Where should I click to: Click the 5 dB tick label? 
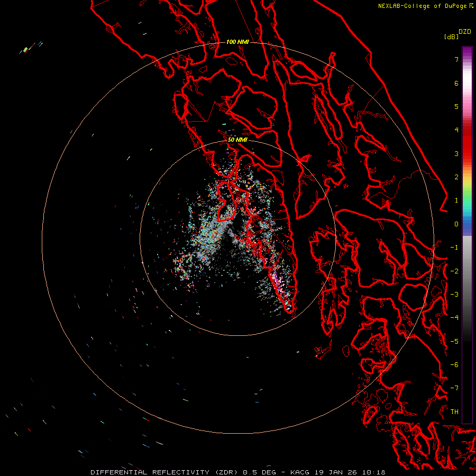(x=456, y=106)
